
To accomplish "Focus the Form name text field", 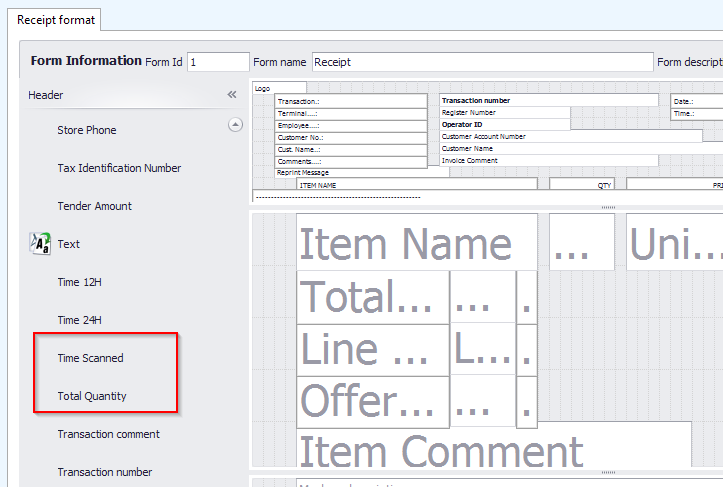I will point(482,62).
